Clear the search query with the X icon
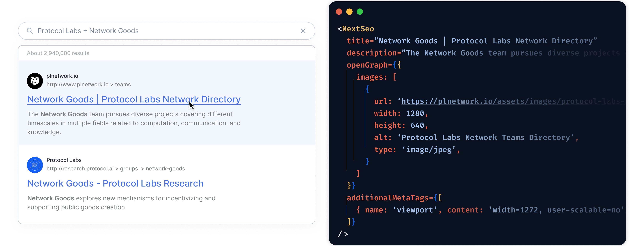 click(303, 31)
